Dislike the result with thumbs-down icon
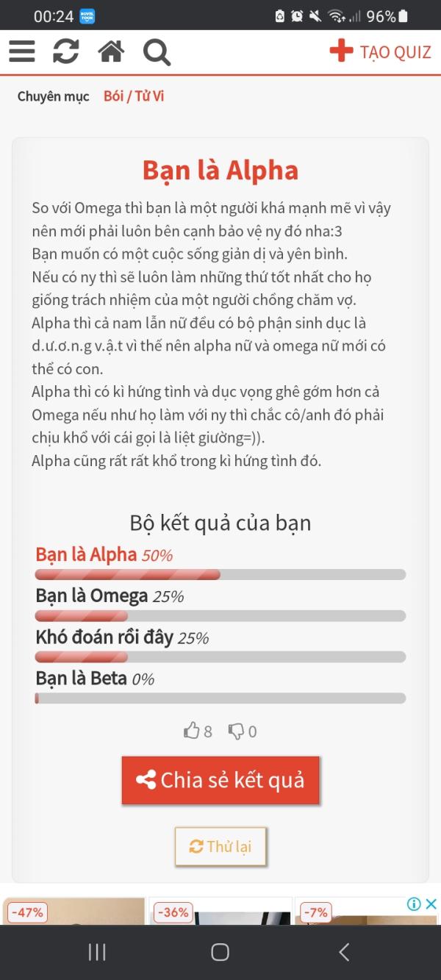 tap(236, 731)
